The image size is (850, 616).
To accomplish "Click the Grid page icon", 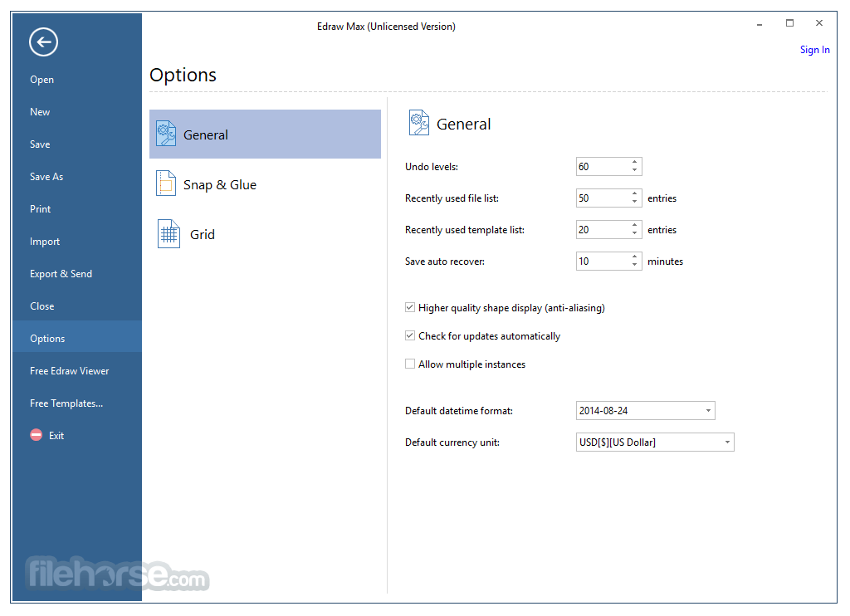I will [169, 234].
